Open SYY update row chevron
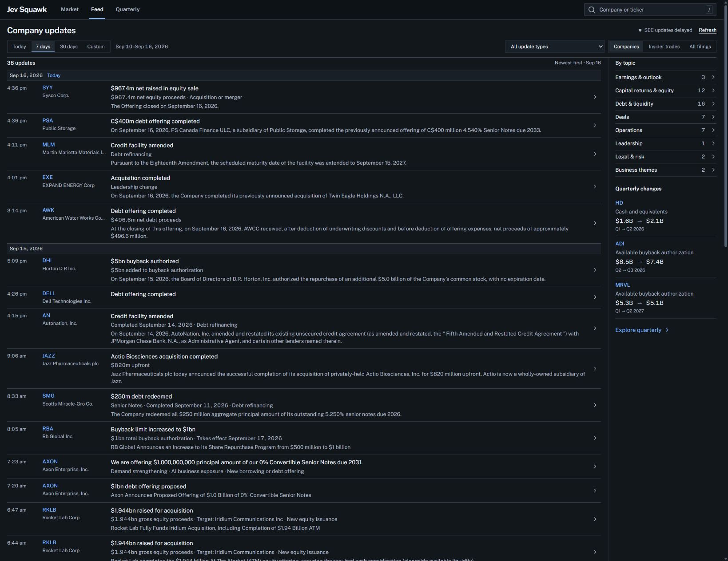This screenshot has height=561, width=728. coord(595,97)
